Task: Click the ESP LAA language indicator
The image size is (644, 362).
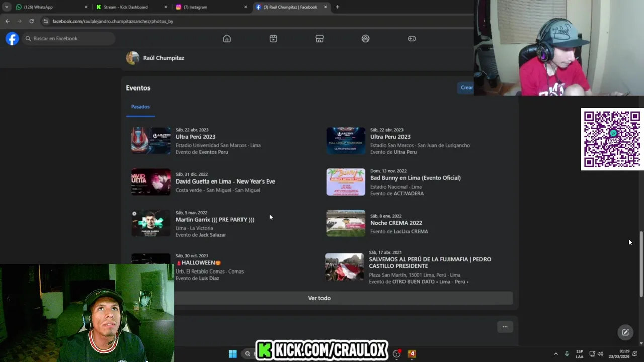Action: click(x=580, y=354)
